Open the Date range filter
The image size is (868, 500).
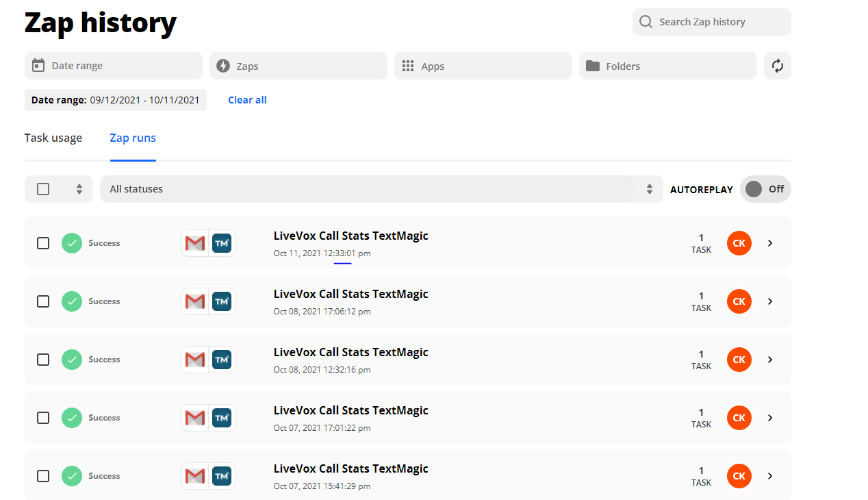[114, 66]
